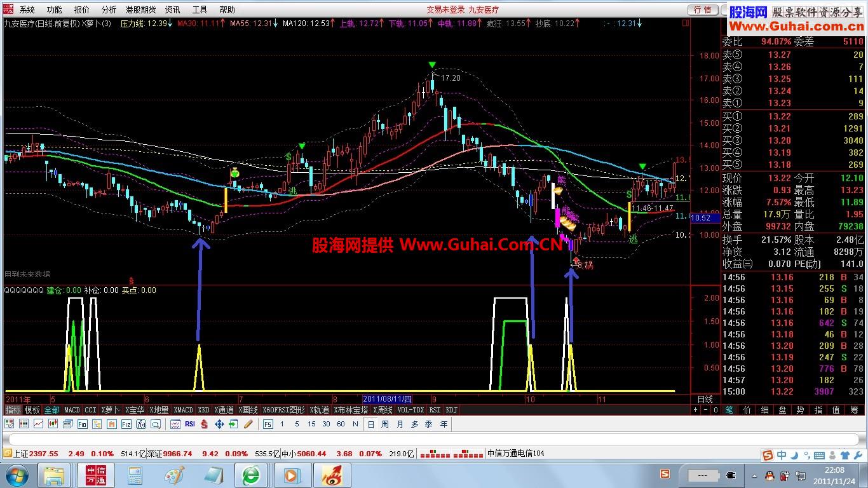Viewport: 868px width, 488px height.
Task: Switch to the 筹 chip distribution tab
Action: pyautogui.click(x=855, y=410)
